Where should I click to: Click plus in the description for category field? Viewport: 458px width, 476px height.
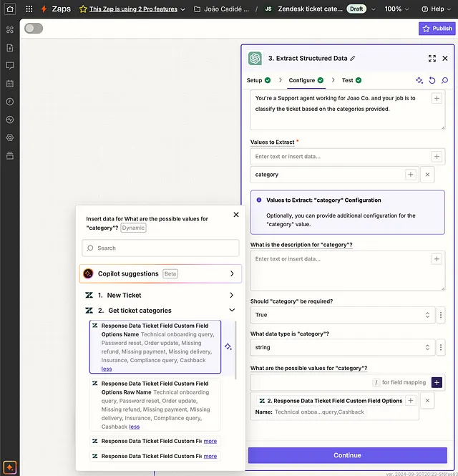437,259
